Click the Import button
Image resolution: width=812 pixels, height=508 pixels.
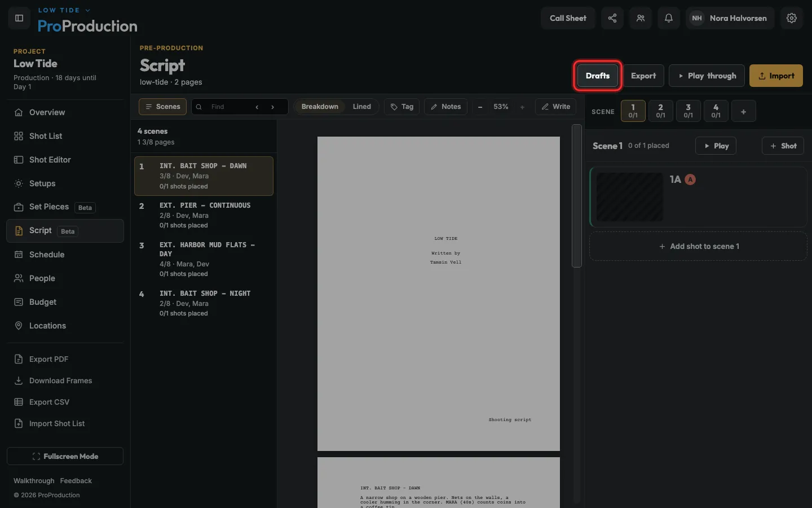point(776,76)
